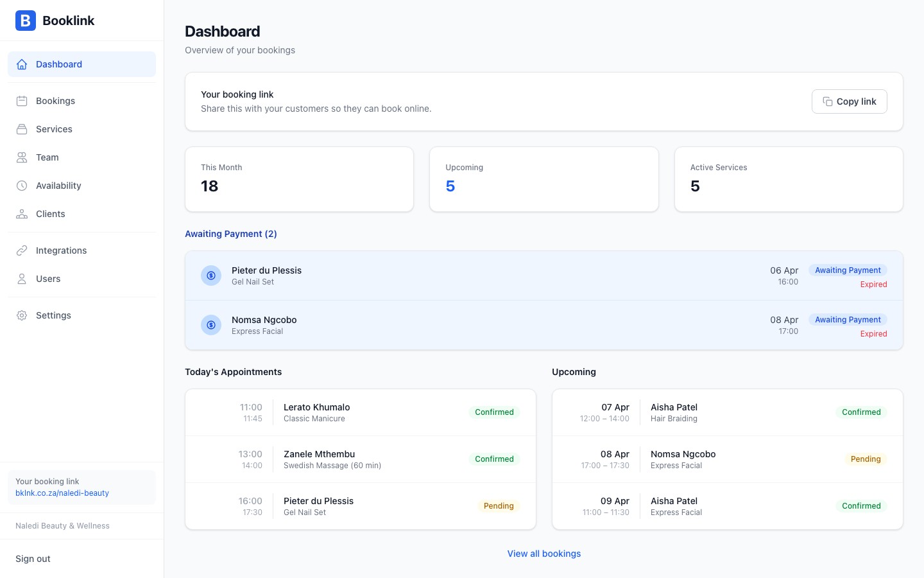
Task: Click the payment icon beside Nomsa Ngcobo
Action: click(x=211, y=325)
